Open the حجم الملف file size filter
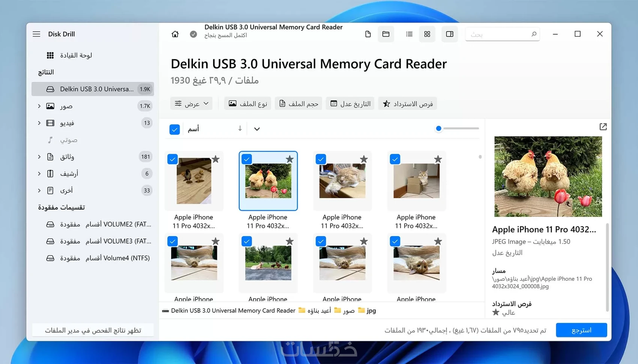Viewport: 638px width, 364px height. [299, 104]
